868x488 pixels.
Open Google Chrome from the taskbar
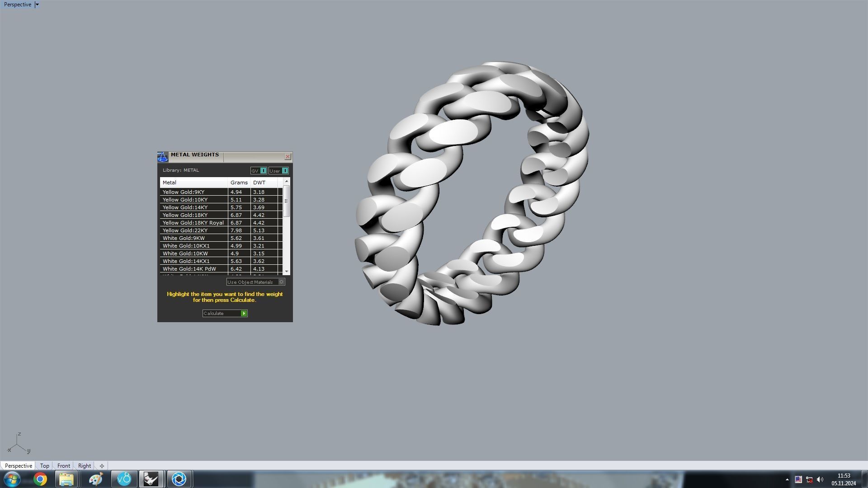[40, 479]
